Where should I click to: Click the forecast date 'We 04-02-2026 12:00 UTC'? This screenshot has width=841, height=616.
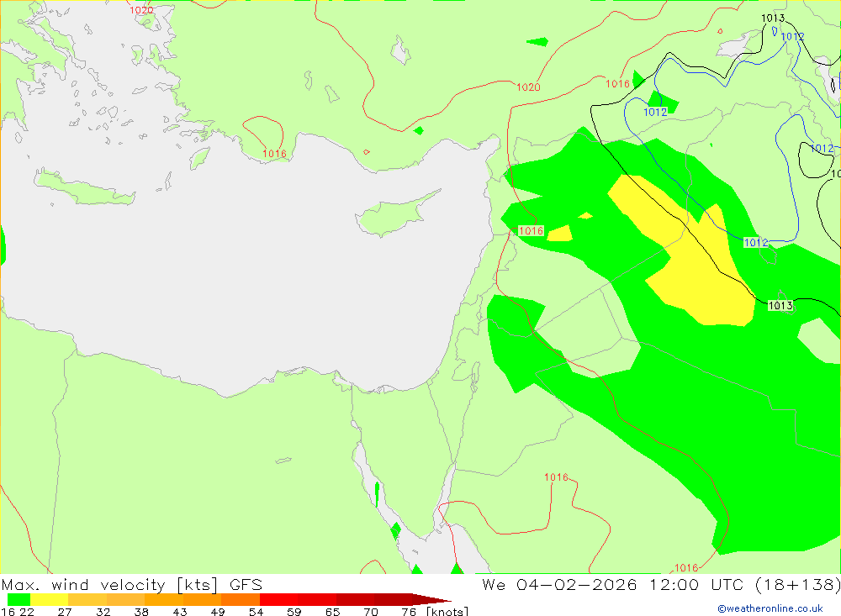[616, 584]
